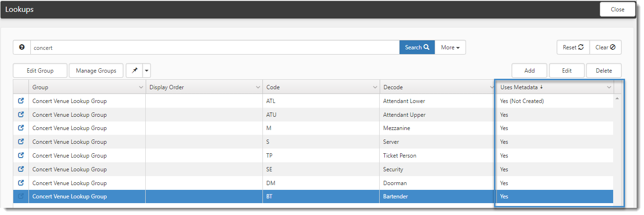Open the Code column header chevron
This screenshot has width=644, height=215.
375,87
